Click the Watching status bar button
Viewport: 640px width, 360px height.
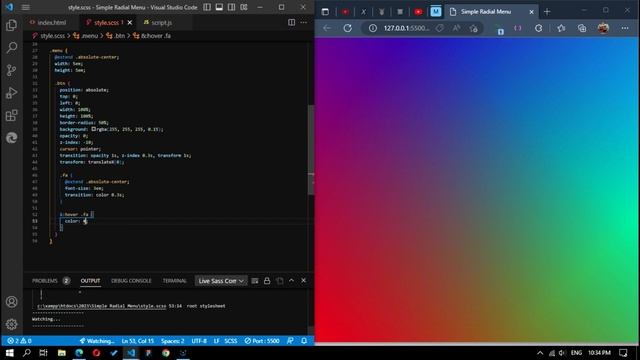tap(97, 340)
